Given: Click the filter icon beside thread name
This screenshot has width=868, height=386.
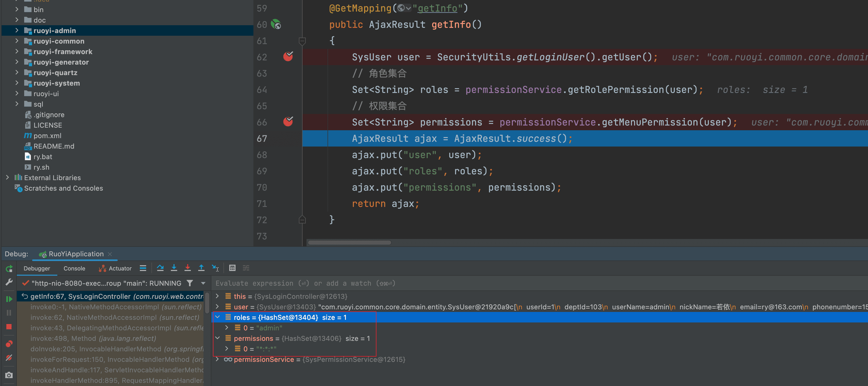Looking at the screenshot, I should pos(190,283).
